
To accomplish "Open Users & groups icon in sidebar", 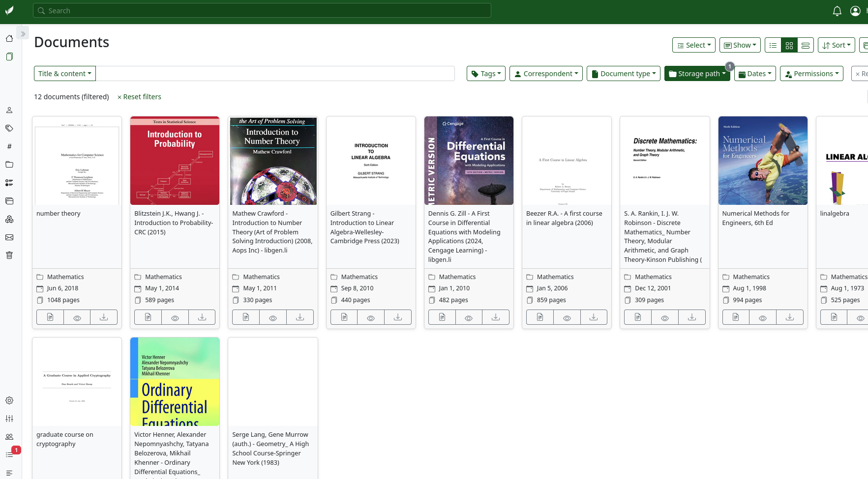I will point(9,437).
